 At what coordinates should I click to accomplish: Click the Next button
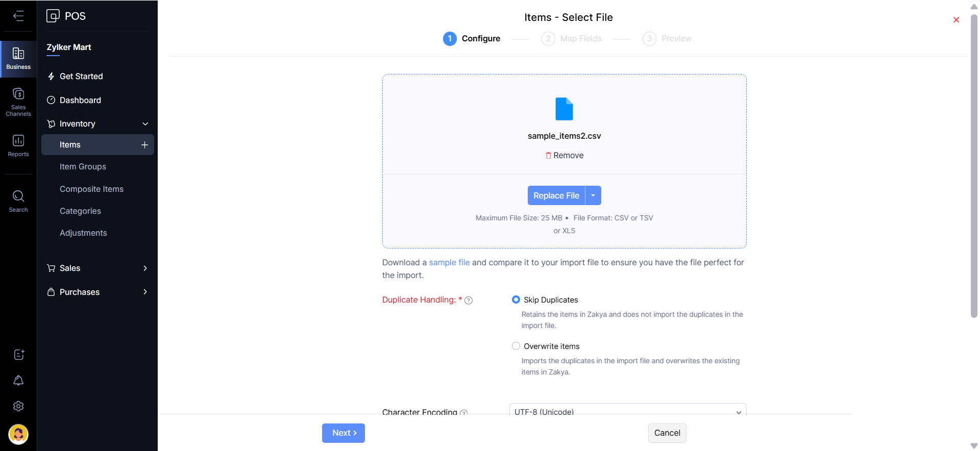[x=343, y=433]
